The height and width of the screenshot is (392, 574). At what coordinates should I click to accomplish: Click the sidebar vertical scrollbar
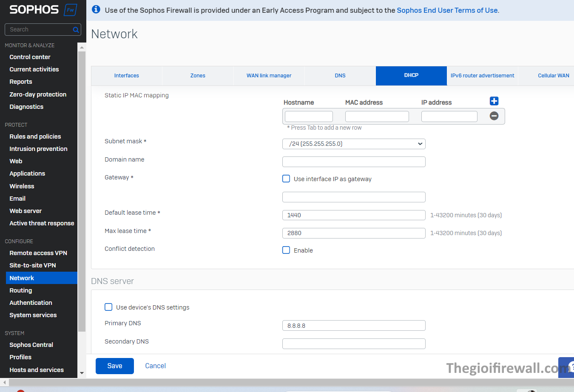click(82, 191)
